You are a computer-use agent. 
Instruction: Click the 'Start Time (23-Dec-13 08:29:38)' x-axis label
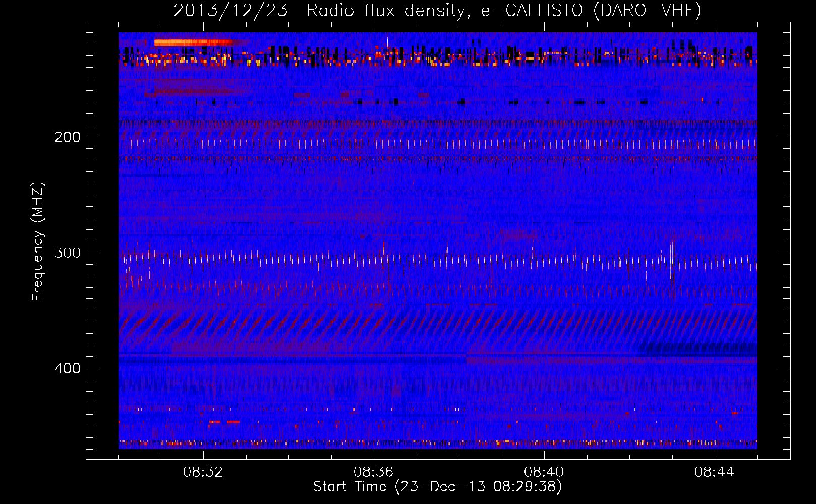tap(437, 487)
